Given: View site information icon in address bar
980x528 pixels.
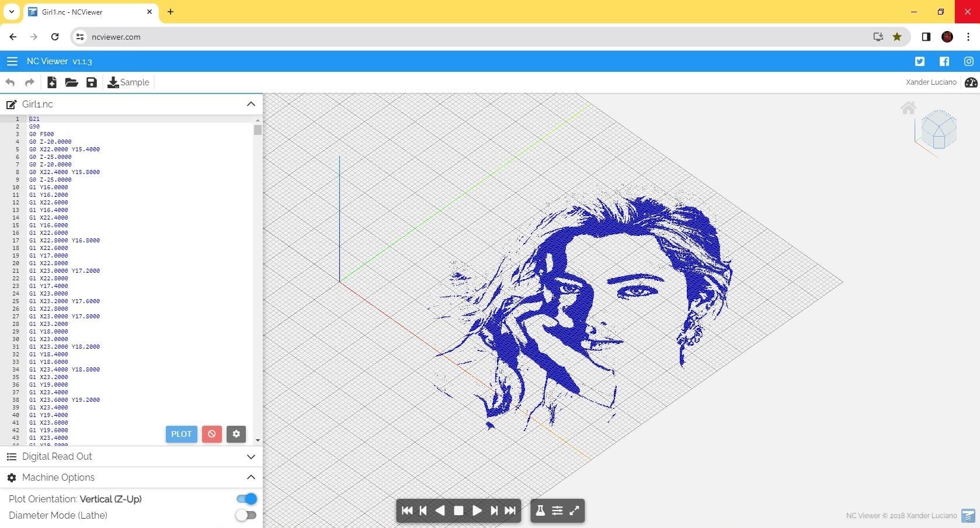Looking at the screenshot, I should pos(81,37).
